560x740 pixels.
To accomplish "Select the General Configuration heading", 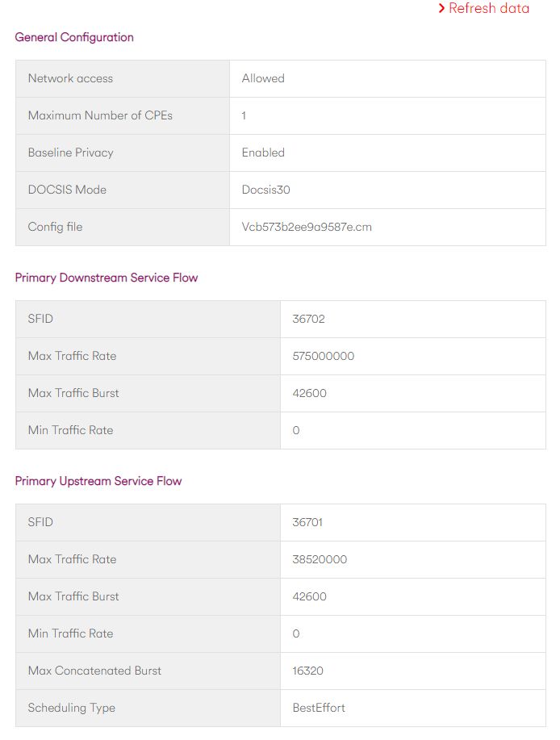I will pyautogui.click(x=74, y=37).
